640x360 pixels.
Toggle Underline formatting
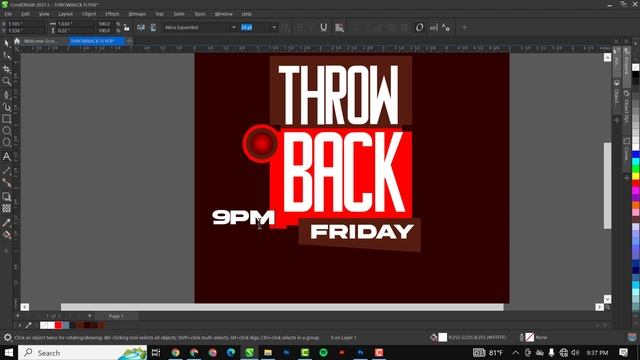(x=324, y=27)
